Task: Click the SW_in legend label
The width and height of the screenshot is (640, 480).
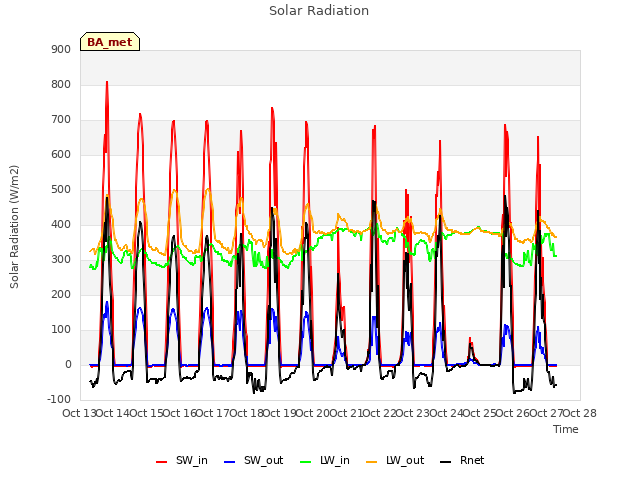Action: [x=191, y=460]
